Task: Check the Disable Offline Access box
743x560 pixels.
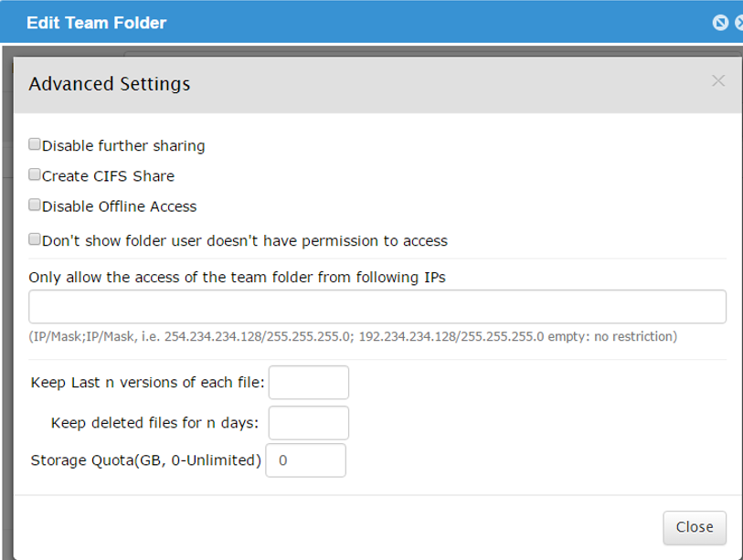Action: [x=34, y=205]
